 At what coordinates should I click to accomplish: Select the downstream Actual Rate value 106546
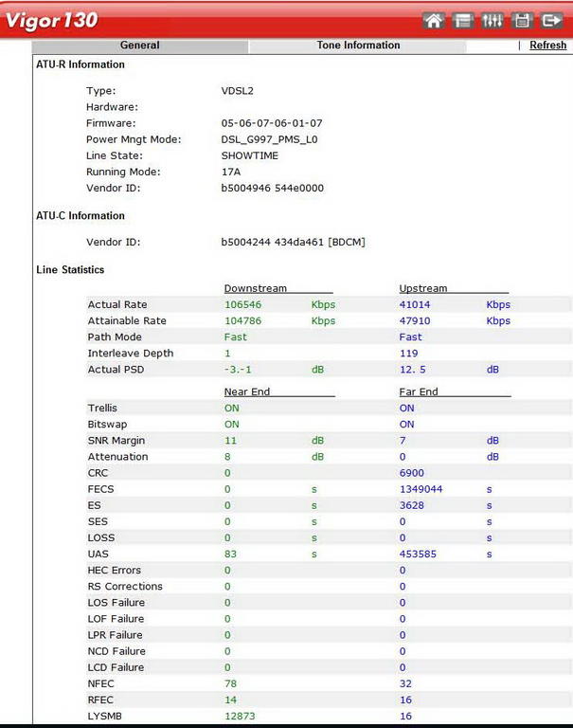pos(242,304)
